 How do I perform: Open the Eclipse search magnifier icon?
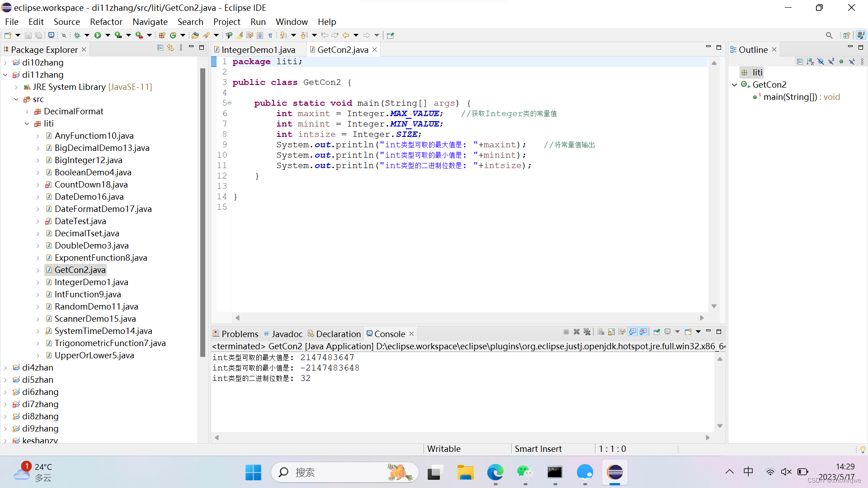pos(829,35)
